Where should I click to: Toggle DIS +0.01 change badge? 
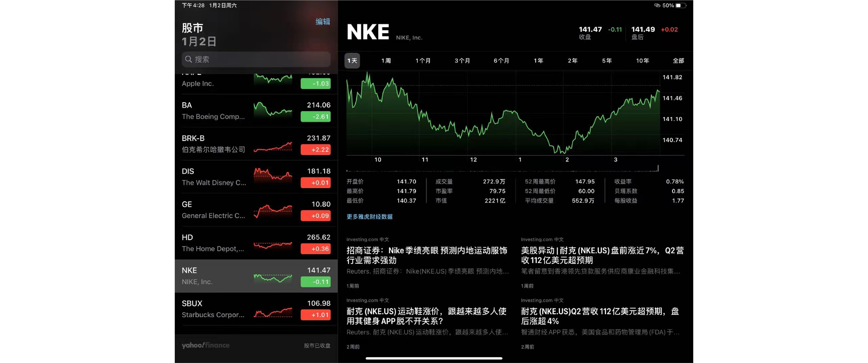(315, 183)
